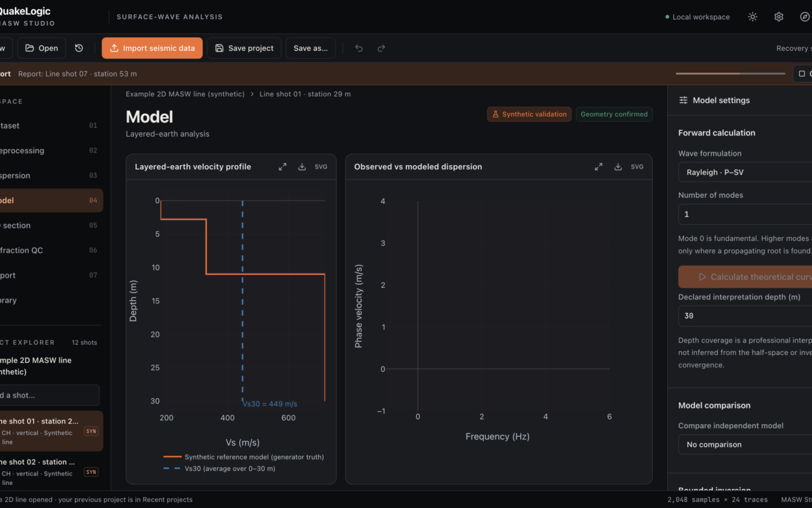
Task: Select Line shot 02 in project explorer
Action: (51, 471)
